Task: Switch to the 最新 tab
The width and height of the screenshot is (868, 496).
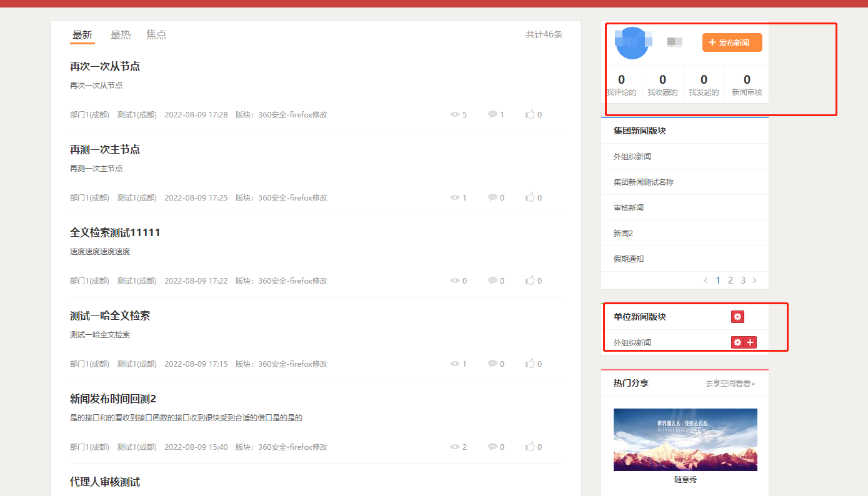Action: coord(82,35)
